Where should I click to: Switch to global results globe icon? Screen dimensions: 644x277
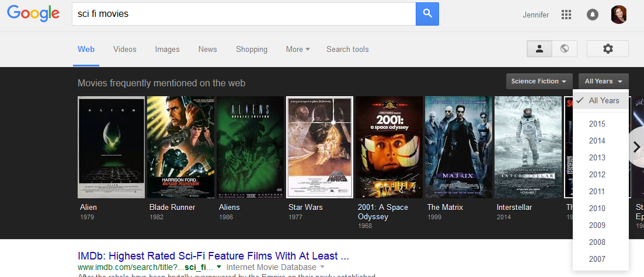(565, 49)
